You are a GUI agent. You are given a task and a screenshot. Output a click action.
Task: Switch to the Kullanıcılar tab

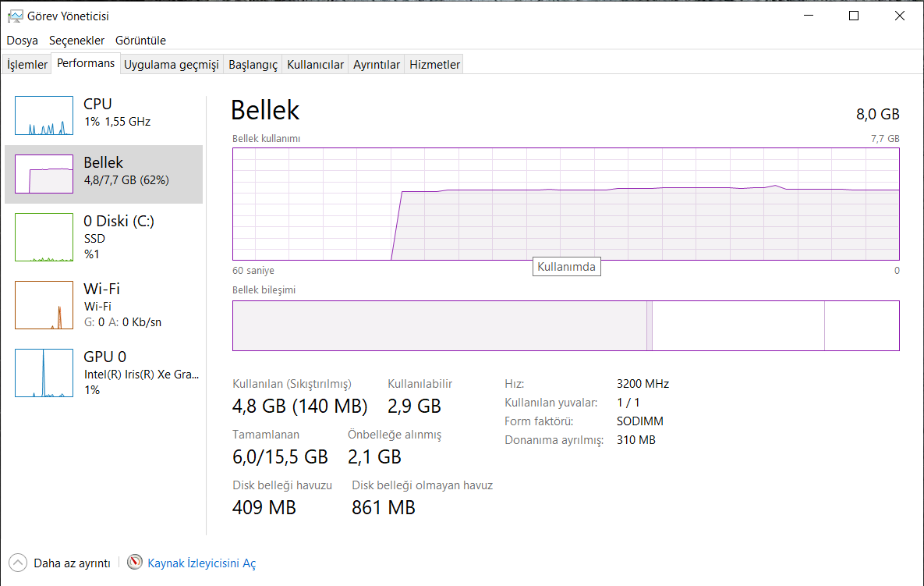[x=315, y=65]
